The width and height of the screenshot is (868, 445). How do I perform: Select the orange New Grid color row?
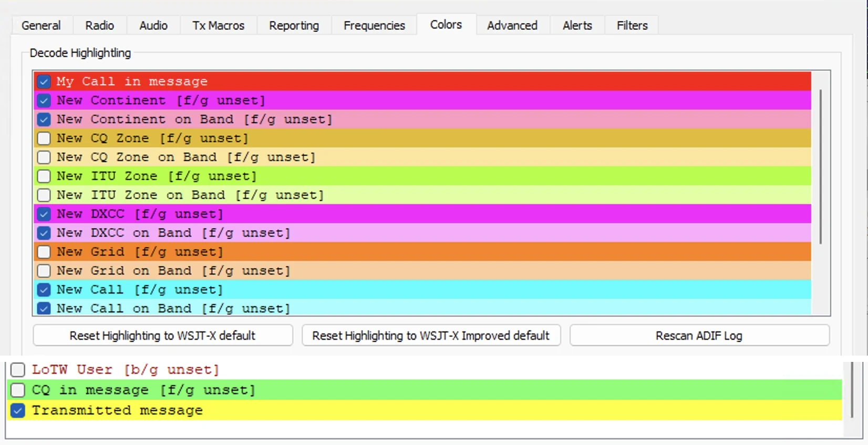click(x=423, y=252)
